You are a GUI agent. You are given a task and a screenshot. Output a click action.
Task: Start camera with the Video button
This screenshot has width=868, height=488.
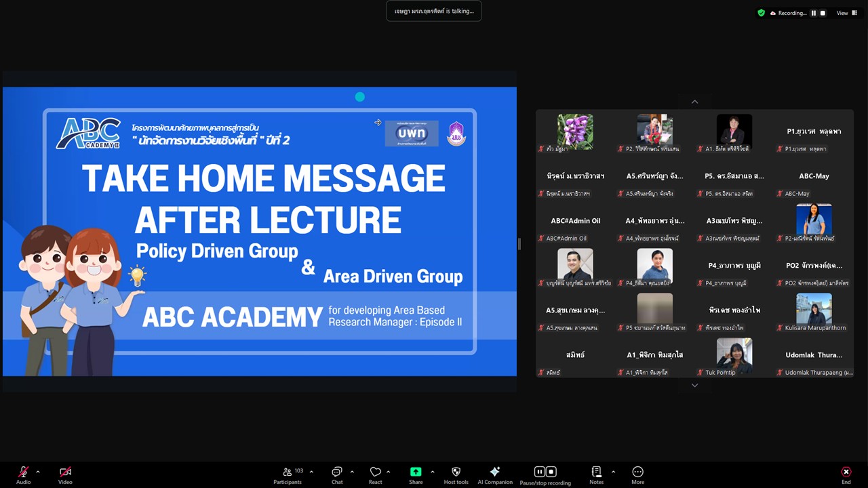(x=65, y=475)
